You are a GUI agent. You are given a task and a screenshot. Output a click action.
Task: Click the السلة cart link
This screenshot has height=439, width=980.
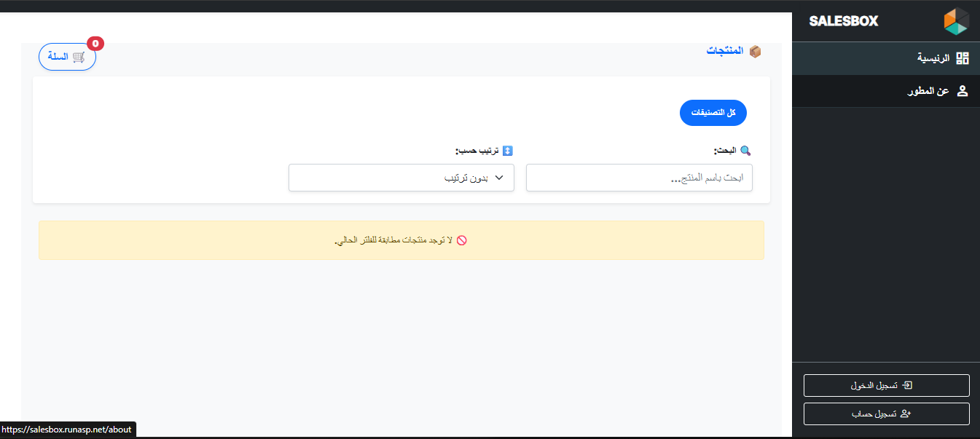click(x=60, y=57)
